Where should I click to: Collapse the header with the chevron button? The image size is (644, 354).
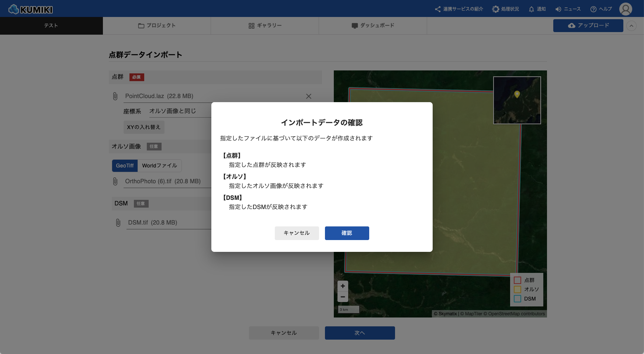[631, 26]
